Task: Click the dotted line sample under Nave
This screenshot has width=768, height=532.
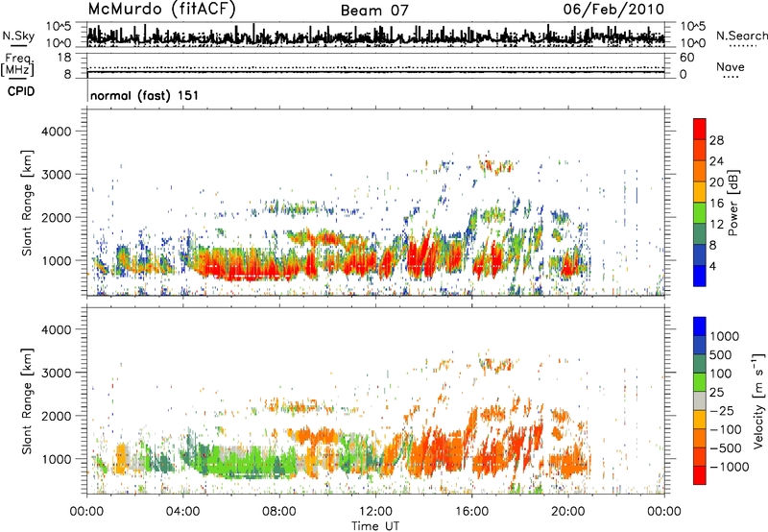Action: point(731,78)
